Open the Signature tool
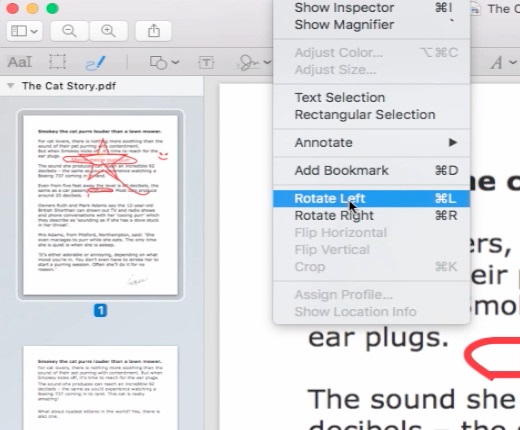This screenshot has height=430, width=520. point(254,62)
